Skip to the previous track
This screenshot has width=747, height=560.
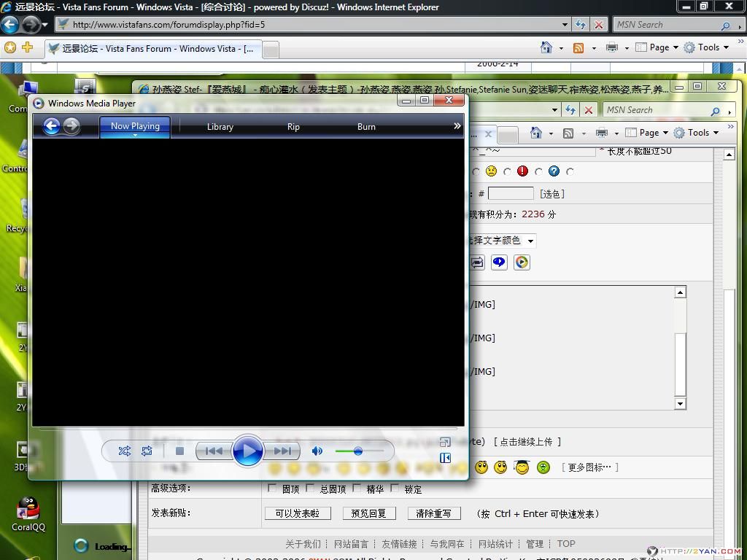pyautogui.click(x=213, y=451)
